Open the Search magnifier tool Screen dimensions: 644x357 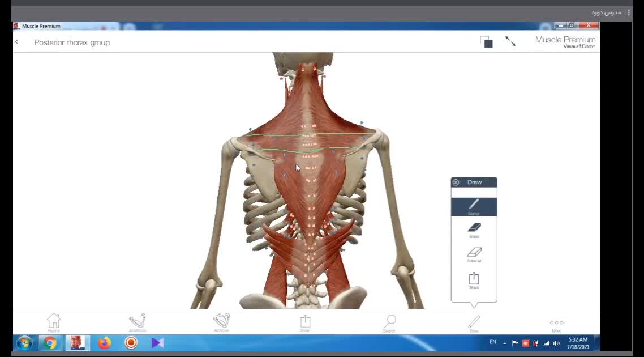389,323
